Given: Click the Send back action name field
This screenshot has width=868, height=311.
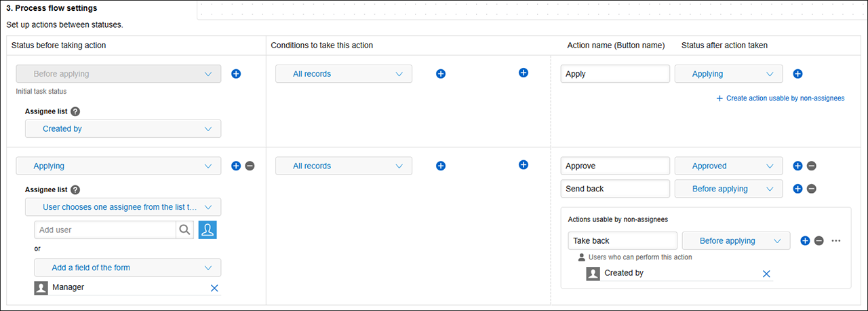Looking at the screenshot, I should point(615,189).
